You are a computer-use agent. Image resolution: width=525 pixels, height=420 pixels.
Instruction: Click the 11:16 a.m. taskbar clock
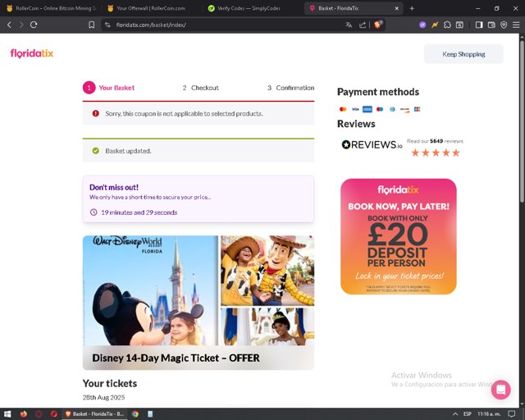(489, 414)
